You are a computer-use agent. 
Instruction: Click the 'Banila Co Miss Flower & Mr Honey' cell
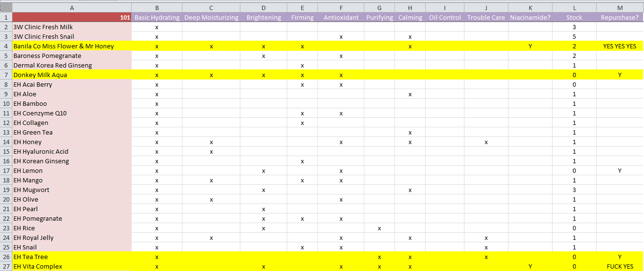tap(64, 46)
